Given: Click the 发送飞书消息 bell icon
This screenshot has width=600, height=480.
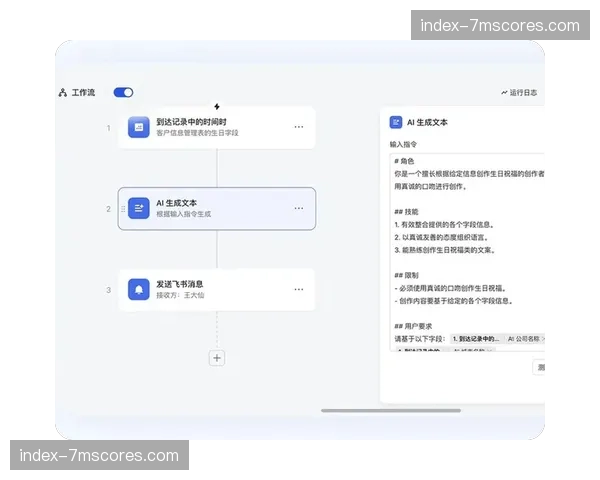Looking at the screenshot, I should (139, 289).
